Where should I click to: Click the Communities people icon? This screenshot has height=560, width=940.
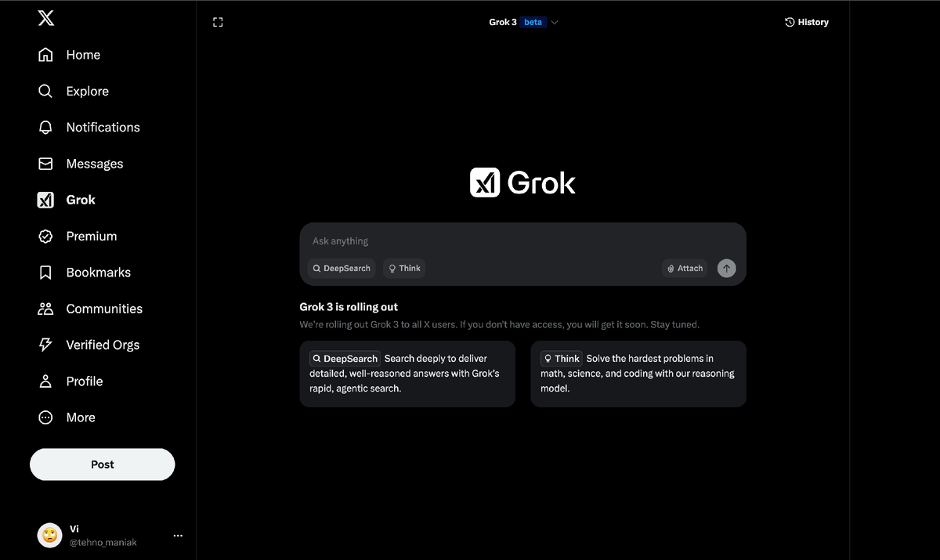coord(45,309)
